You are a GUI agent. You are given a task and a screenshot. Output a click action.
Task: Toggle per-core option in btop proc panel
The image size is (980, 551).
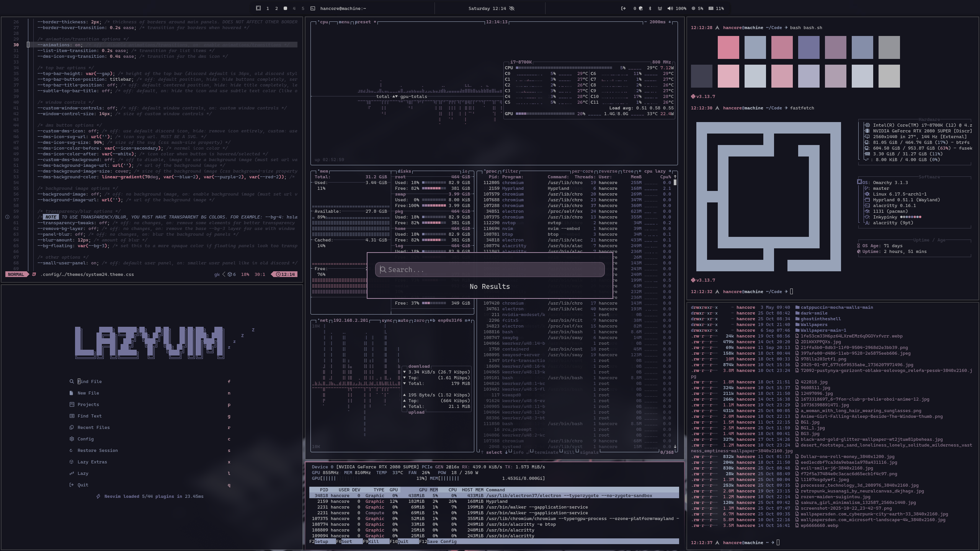[x=582, y=171]
